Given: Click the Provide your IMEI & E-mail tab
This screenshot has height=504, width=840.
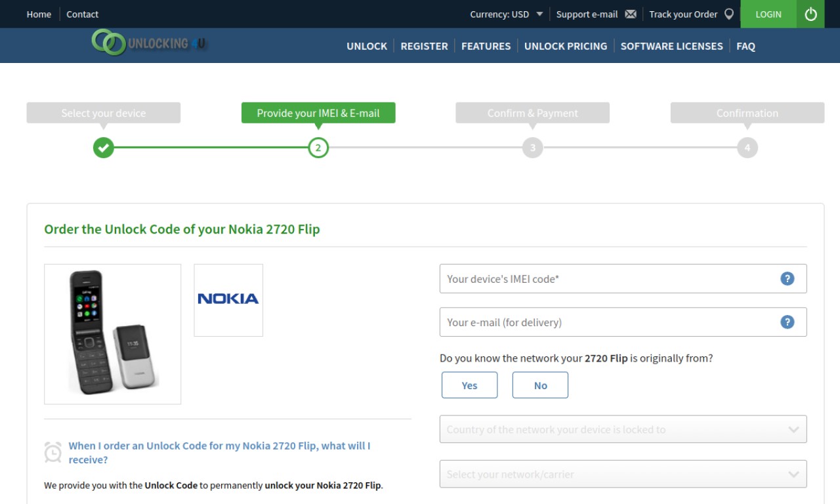Looking at the screenshot, I should click(318, 113).
